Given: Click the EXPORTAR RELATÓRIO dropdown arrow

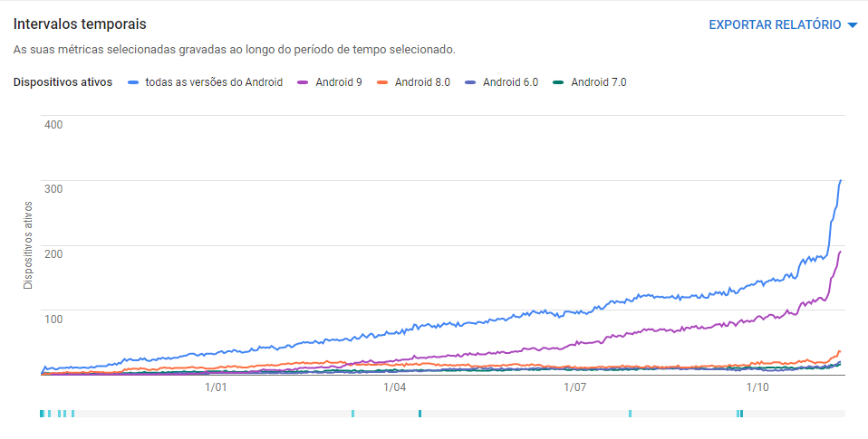Looking at the screenshot, I should tap(852, 25).
